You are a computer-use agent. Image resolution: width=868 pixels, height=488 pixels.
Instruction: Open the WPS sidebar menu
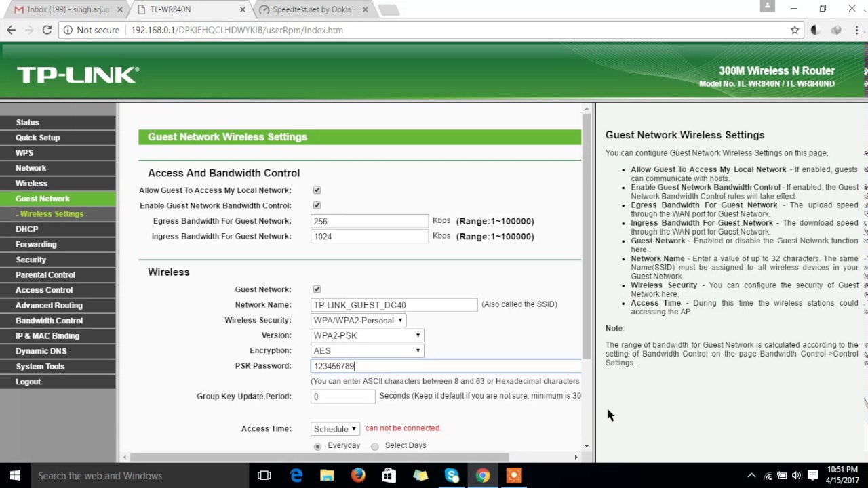coord(58,153)
